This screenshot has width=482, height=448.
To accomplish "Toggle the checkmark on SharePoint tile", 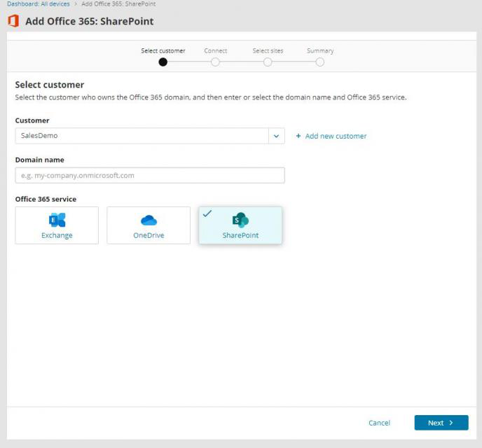I will point(207,214).
